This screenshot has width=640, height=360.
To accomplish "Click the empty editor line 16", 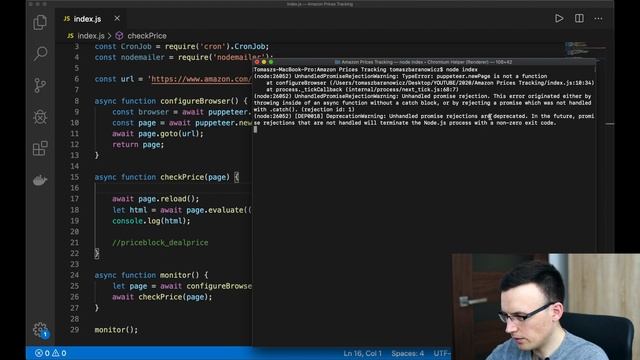I will pos(173,188).
